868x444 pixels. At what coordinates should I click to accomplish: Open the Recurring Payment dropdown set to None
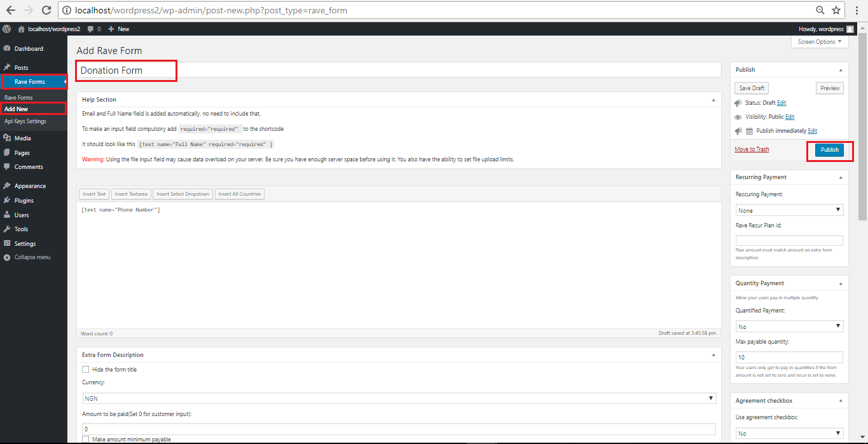point(789,210)
